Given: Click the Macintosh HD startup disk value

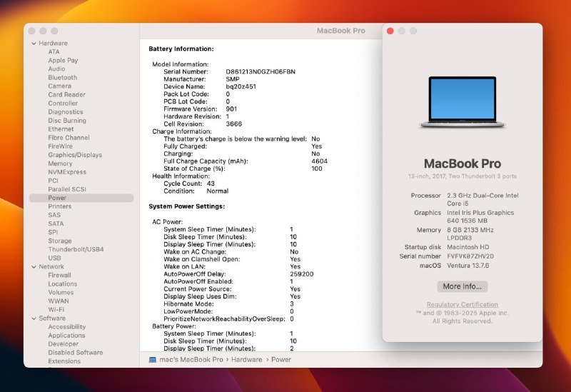Looking at the screenshot, I should click(x=468, y=247).
